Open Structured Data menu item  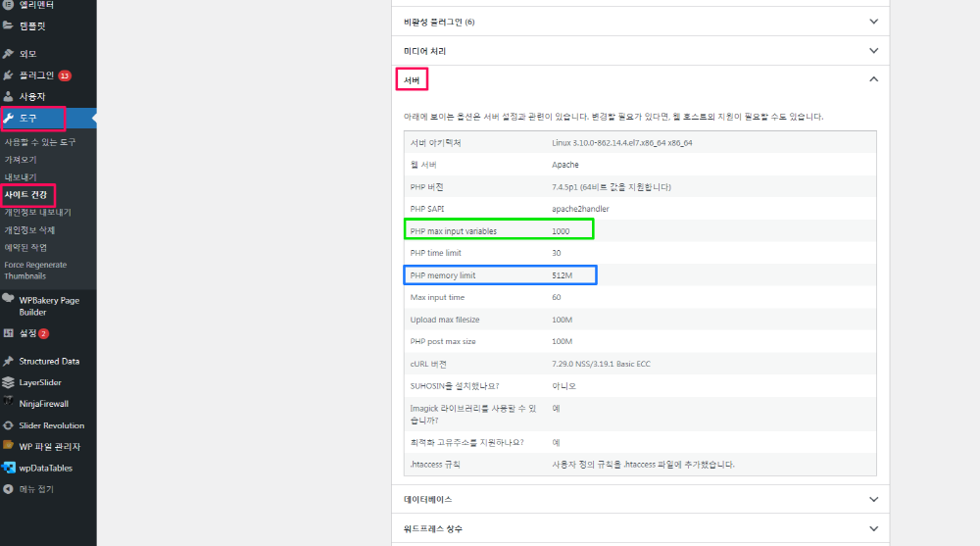point(48,361)
